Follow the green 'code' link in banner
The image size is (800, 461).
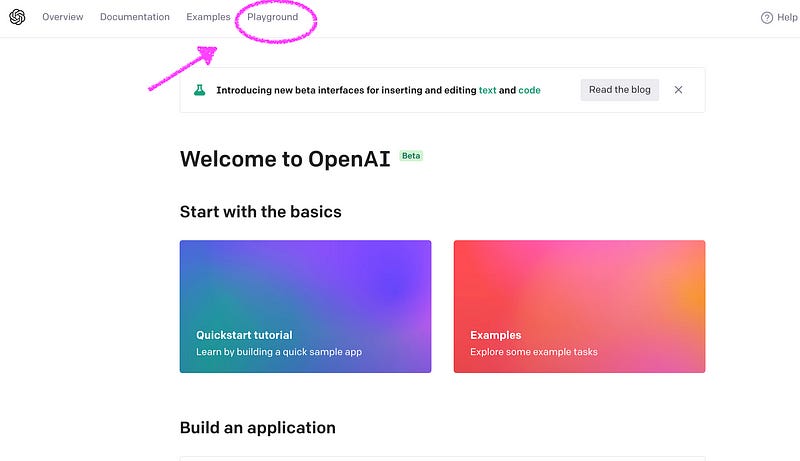pyautogui.click(x=529, y=90)
